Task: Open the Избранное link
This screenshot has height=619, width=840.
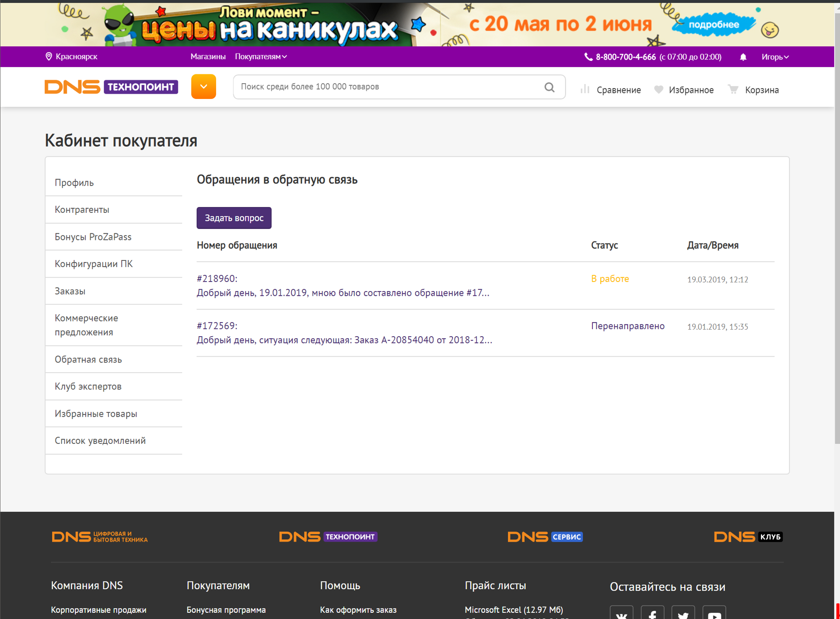Action: [x=691, y=90]
